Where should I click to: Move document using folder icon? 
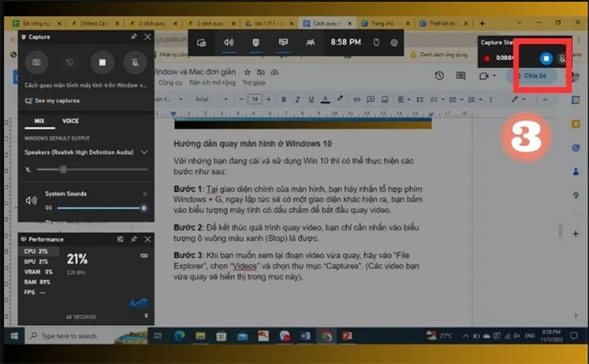tap(261, 72)
